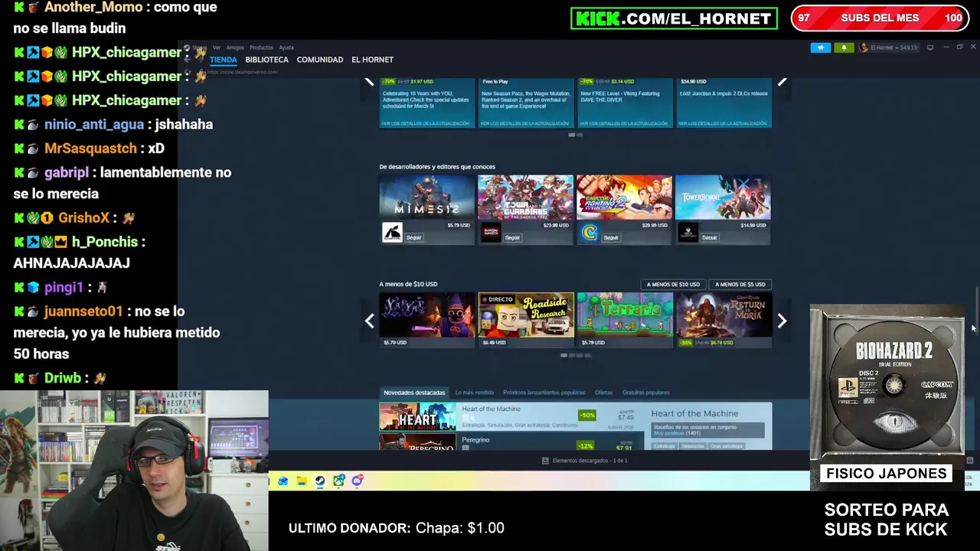980x551 pixels.
Task: Open the Xbox Game Studios publisher logo
Action: pos(688,233)
